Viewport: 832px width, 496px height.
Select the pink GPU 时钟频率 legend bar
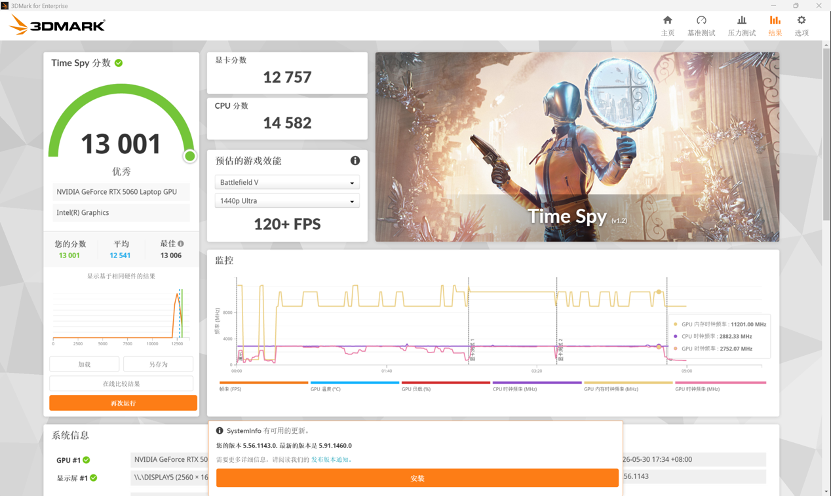[720, 382]
